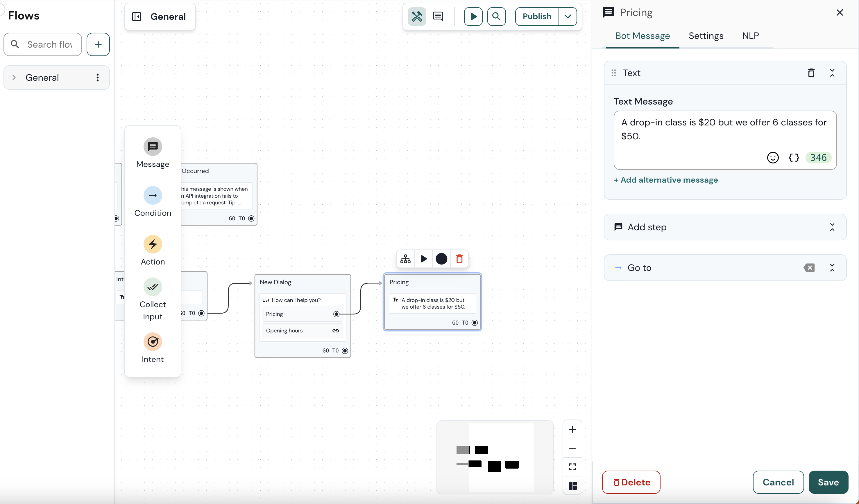The image size is (859, 504).
Task: Open the Publish dropdown arrow
Action: coord(568,16)
